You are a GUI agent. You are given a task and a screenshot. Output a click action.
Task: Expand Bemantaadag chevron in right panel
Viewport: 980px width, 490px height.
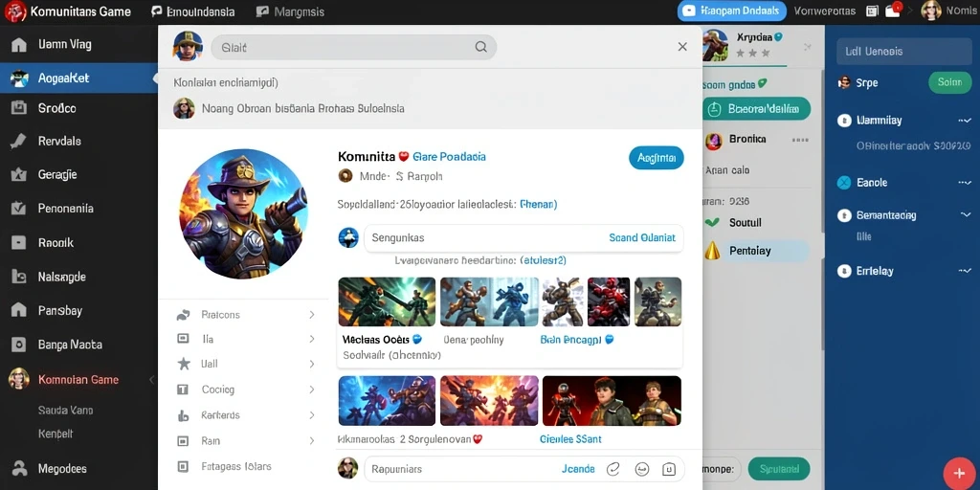965,215
